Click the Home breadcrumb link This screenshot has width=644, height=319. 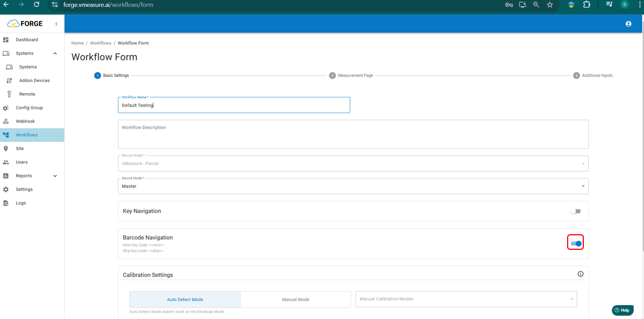tap(77, 43)
